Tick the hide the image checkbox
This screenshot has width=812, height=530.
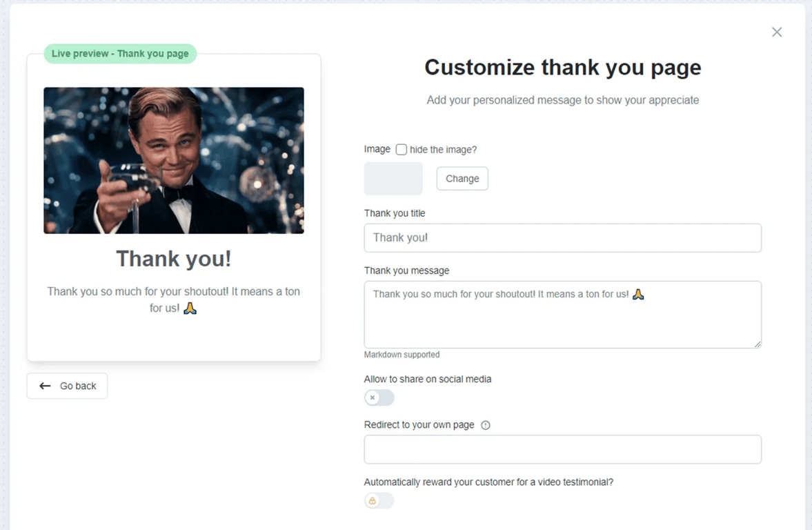coord(402,149)
